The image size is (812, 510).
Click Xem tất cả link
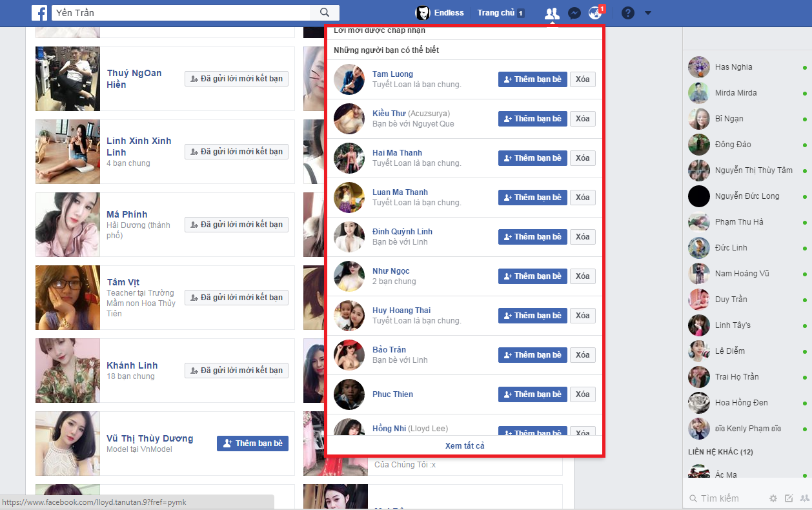pos(465,446)
